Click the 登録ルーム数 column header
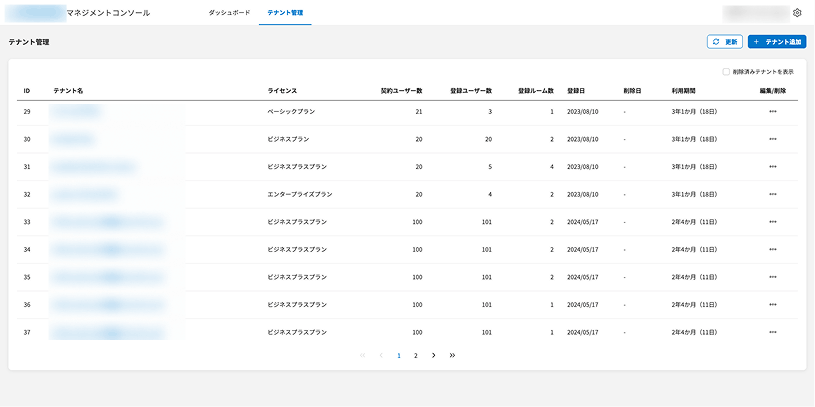815x407 pixels. click(535, 91)
